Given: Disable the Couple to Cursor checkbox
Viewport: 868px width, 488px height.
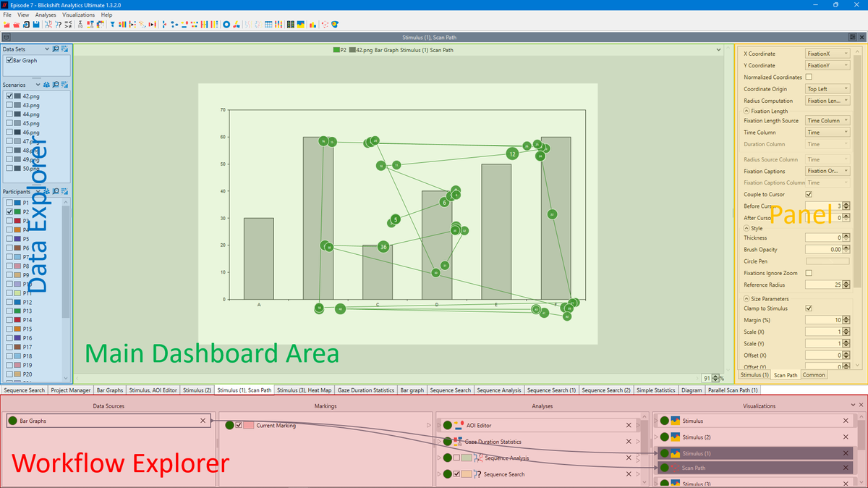Looking at the screenshot, I should tap(809, 194).
